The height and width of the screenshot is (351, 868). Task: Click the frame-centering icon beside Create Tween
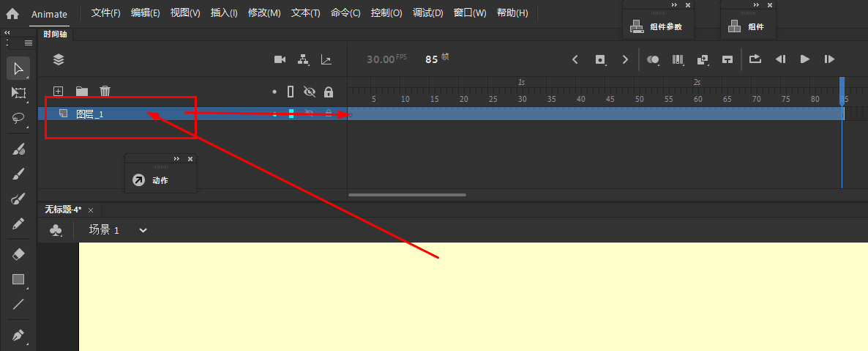click(727, 59)
